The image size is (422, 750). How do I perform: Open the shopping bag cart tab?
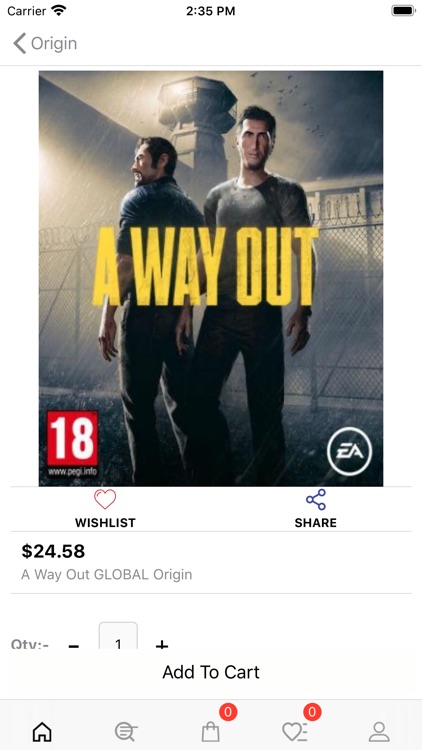coord(211,732)
